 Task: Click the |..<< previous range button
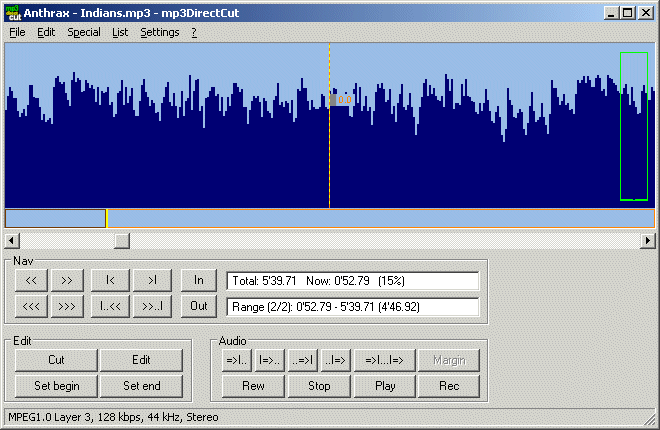pyautogui.click(x=110, y=306)
